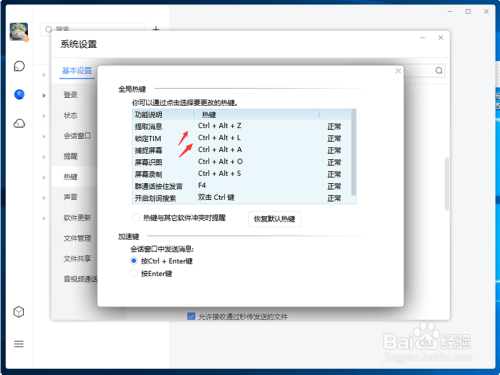Open the blue contacts sphere icon
The height and width of the screenshot is (375, 500).
coord(19,95)
